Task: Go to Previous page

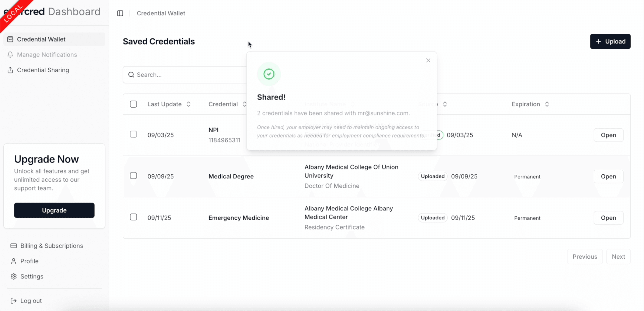Action: [585, 256]
